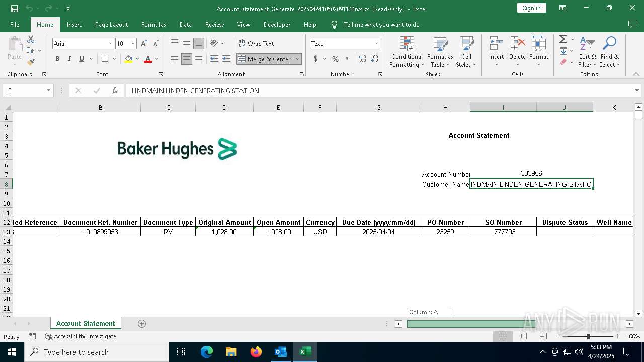The height and width of the screenshot is (362, 644).
Task: Switch to the Page Layout tab
Action: tap(111, 25)
